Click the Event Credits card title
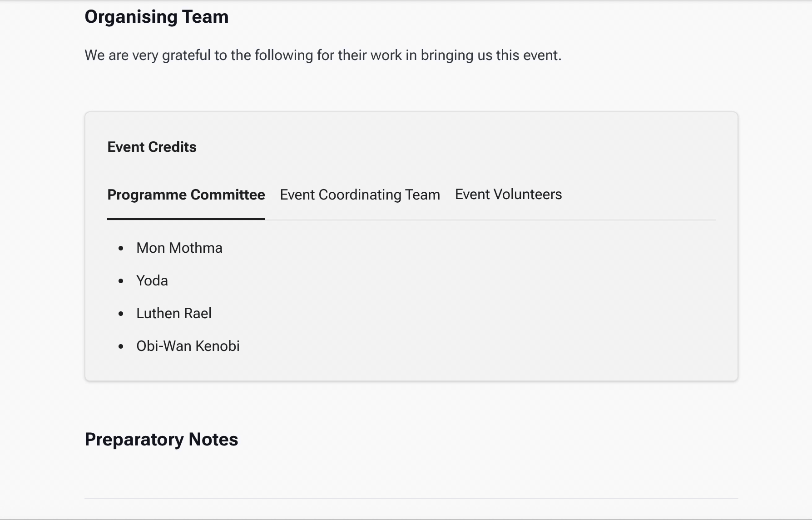Viewport: 812px width, 520px height. point(152,147)
